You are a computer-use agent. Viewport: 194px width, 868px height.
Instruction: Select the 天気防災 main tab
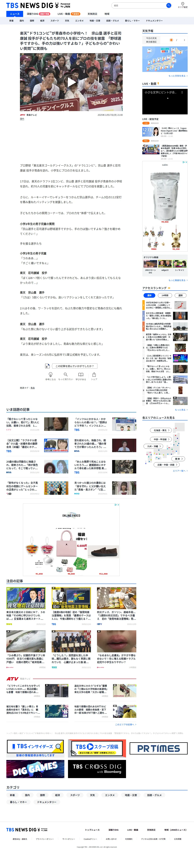(x=92, y=14)
